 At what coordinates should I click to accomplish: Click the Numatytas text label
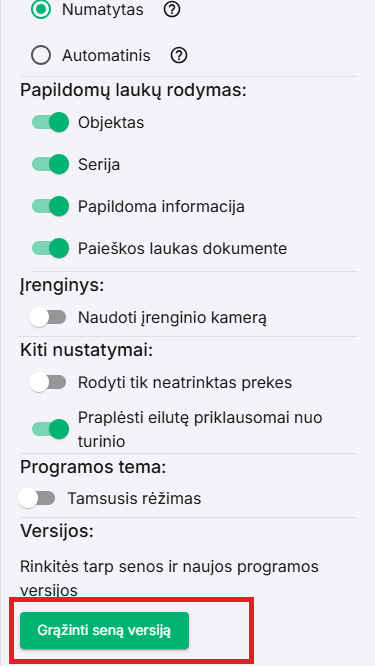pos(103,10)
